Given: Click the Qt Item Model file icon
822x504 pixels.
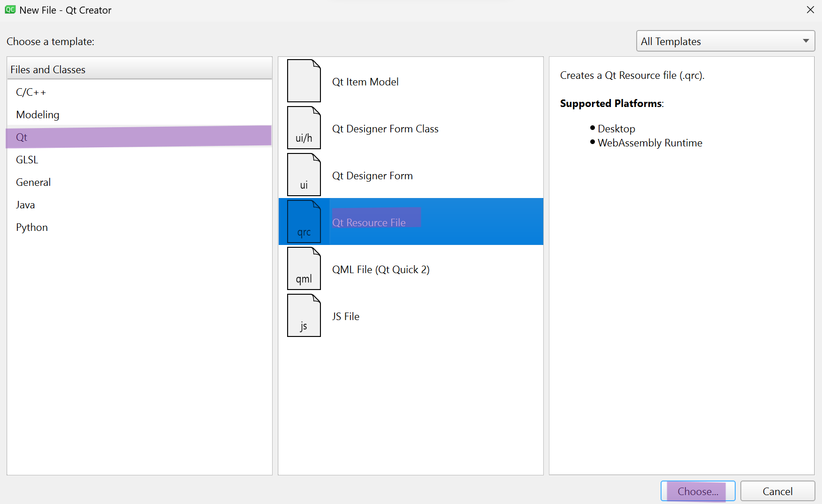Looking at the screenshot, I should click(x=304, y=81).
